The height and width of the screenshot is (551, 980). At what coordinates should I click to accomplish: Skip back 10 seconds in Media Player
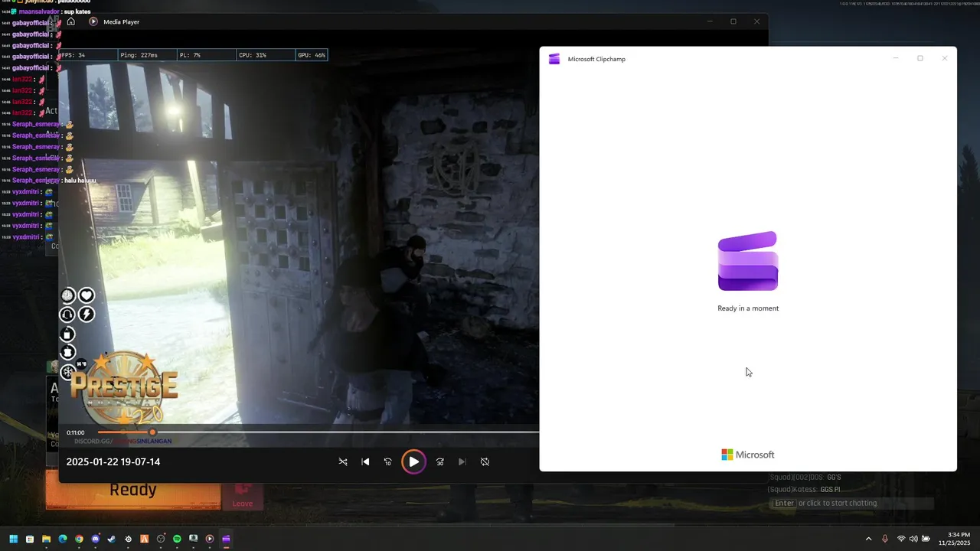pyautogui.click(x=387, y=461)
